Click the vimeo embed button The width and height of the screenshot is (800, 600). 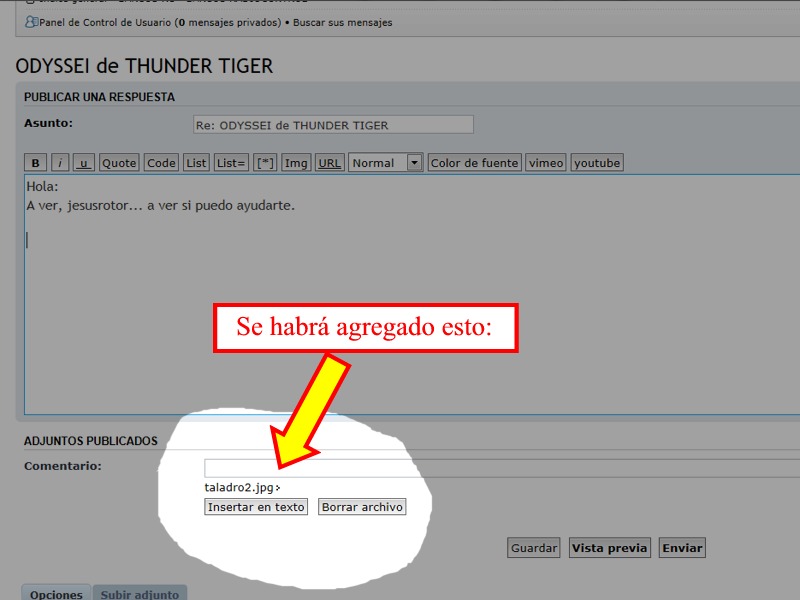(x=546, y=163)
